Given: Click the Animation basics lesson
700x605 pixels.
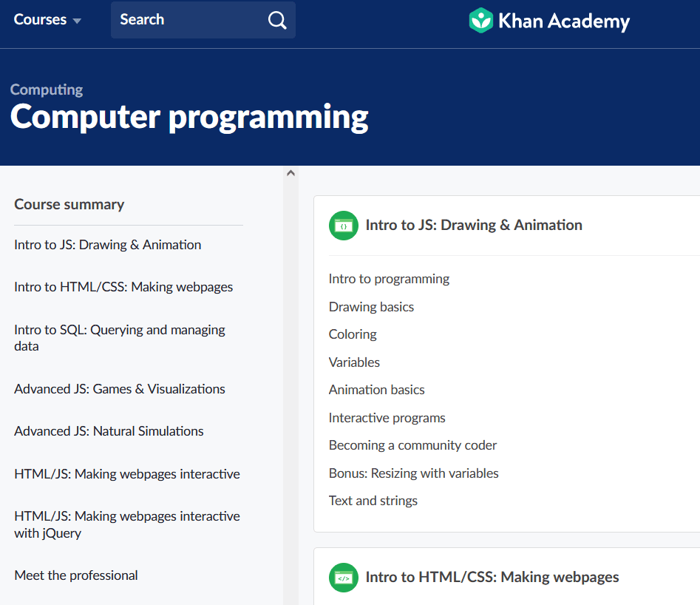Looking at the screenshot, I should [x=376, y=390].
